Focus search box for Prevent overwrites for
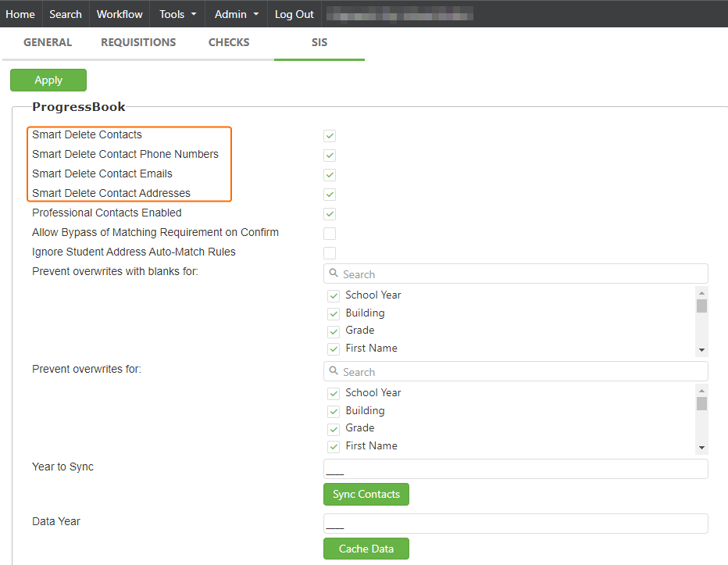 516,371
